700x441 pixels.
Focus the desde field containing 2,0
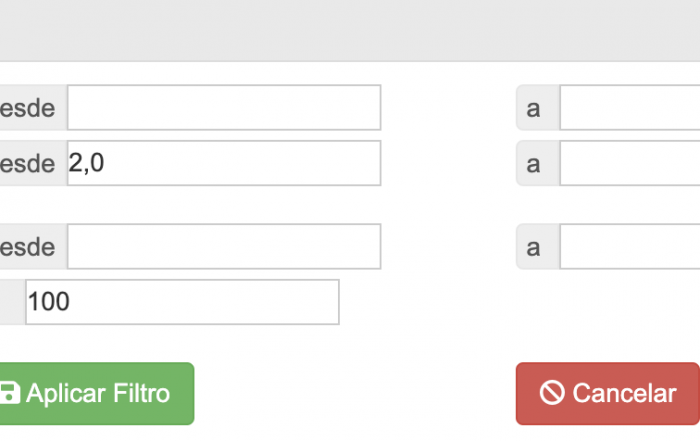[x=224, y=163]
